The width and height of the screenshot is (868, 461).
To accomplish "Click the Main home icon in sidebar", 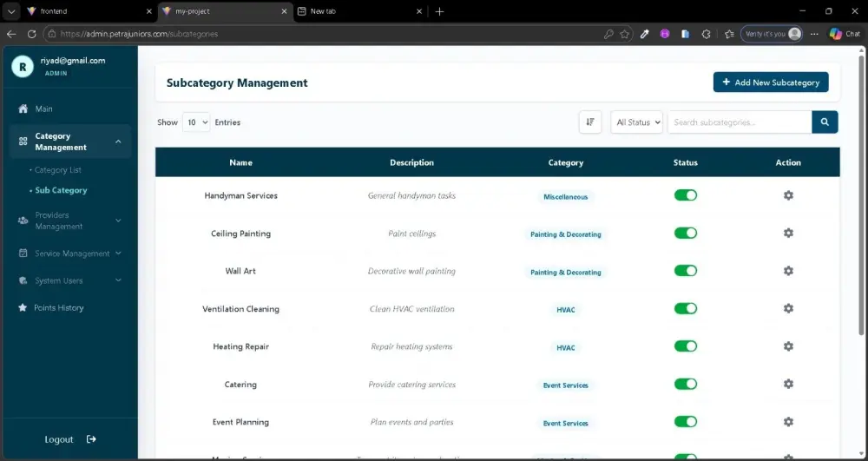I will (x=23, y=109).
